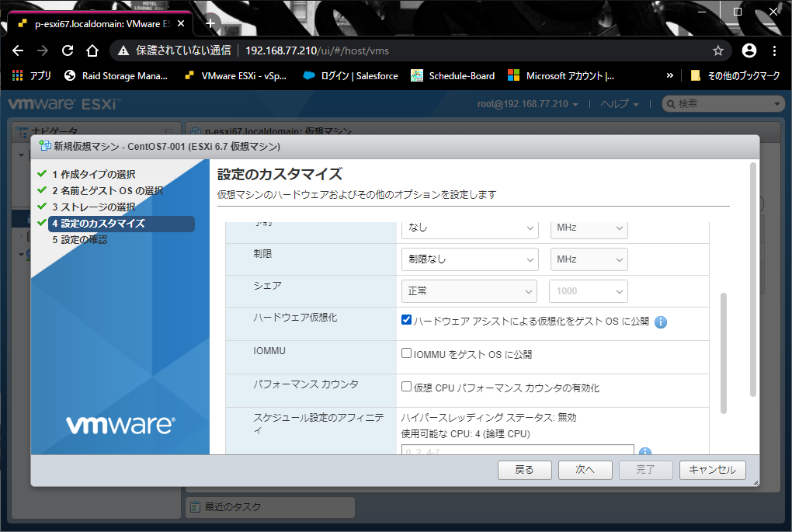Click the 戻る button
The width and height of the screenshot is (792, 532).
[x=524, y=470]
